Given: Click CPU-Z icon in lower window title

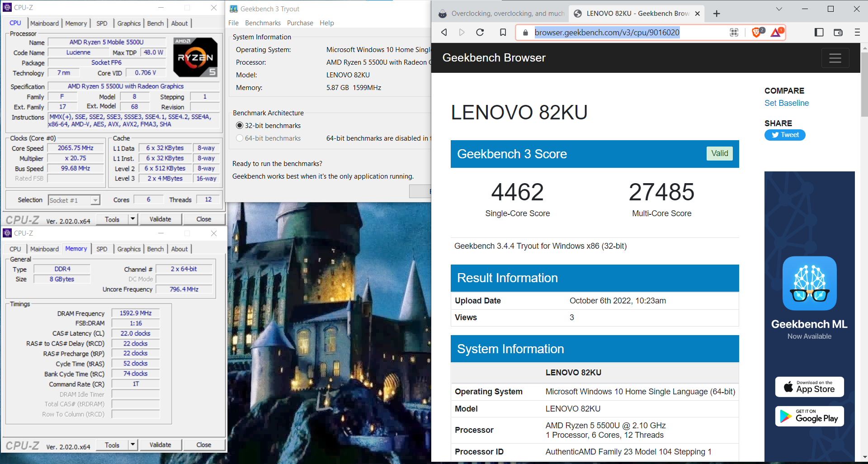Looking at the screenshot, I should pos(7,233).
